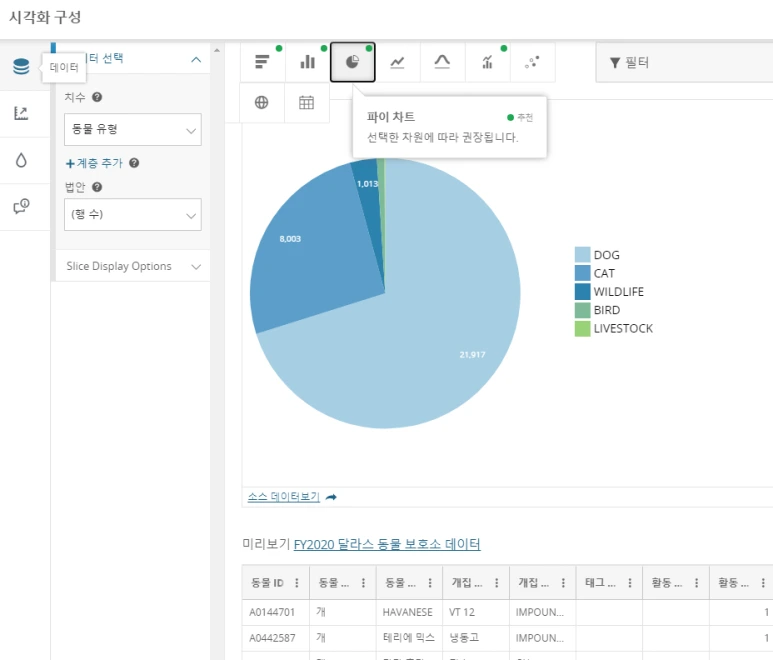Open column menu for second 개집 column
Image resolution: width=773 pixels, height=660 pixels.
point(563,583)
